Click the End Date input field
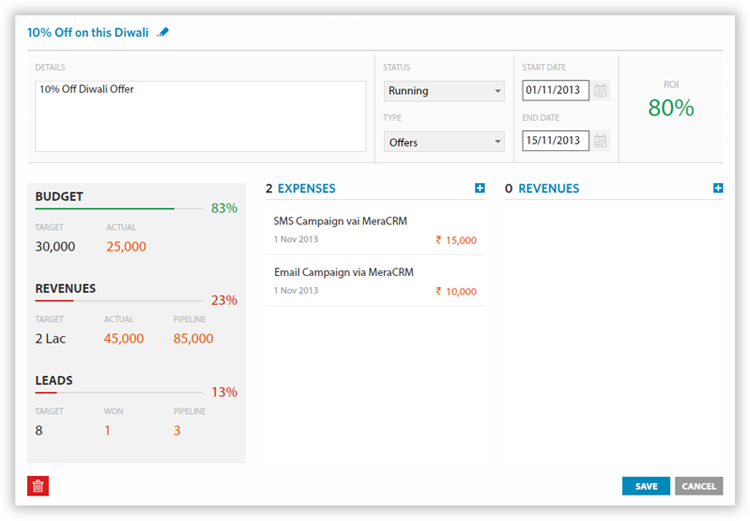Image resolution: width=750 pixels, height=521 pixels. coord(555,141)
